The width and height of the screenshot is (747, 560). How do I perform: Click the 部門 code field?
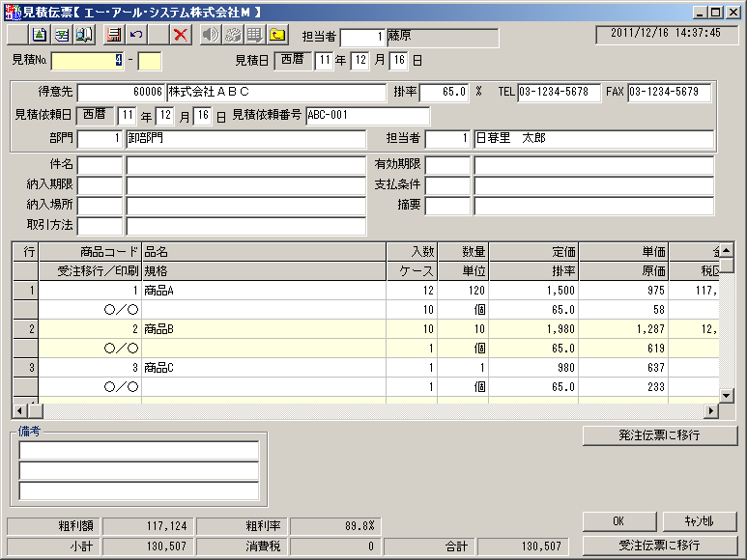[x=101, y=139]
